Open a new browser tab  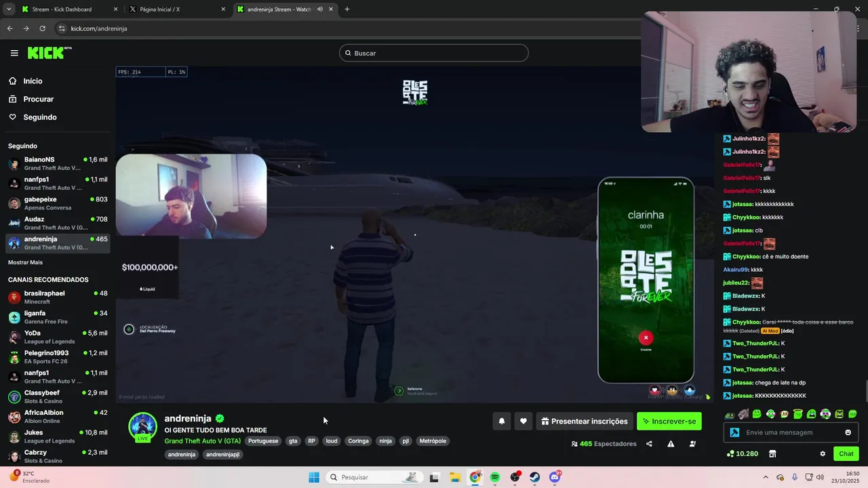point(347,9)
